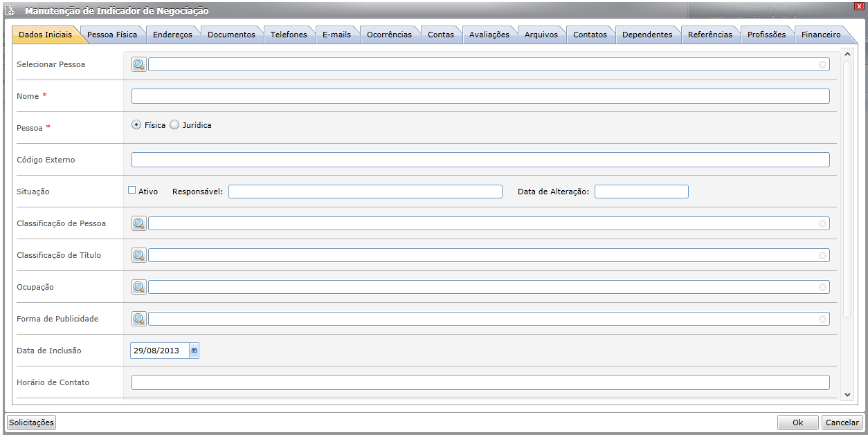The height and width of the screenshot is (437, 868).
Task: Open the Contas tab
Action: 441,35
